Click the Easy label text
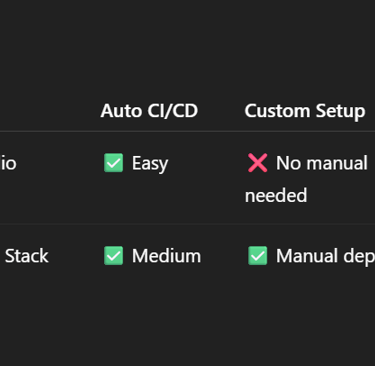This screenshot has height=366, width=375. coord(150,164)
